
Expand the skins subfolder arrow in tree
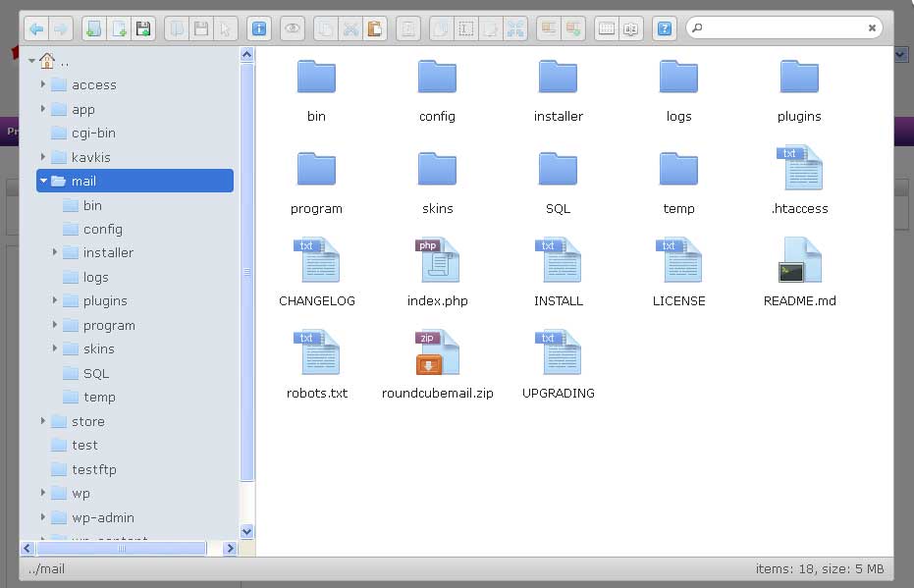point(54,348)
